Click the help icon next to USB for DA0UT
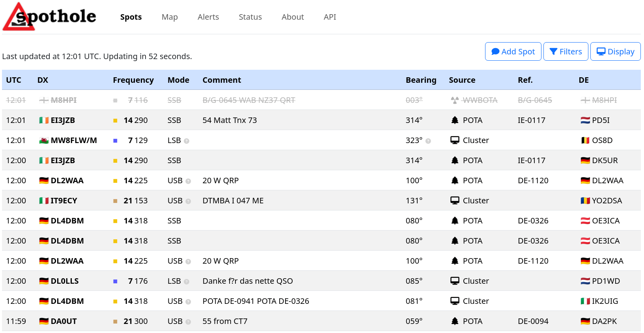Viewport: 644px width, 333px height. pyautogui.click(x=188, y=322)
